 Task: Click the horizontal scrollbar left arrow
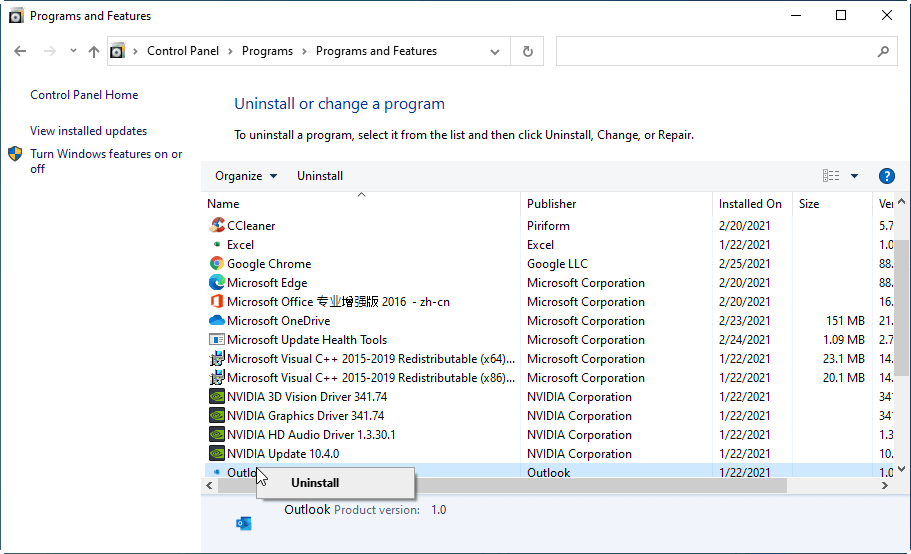click(x=209, y=485)
